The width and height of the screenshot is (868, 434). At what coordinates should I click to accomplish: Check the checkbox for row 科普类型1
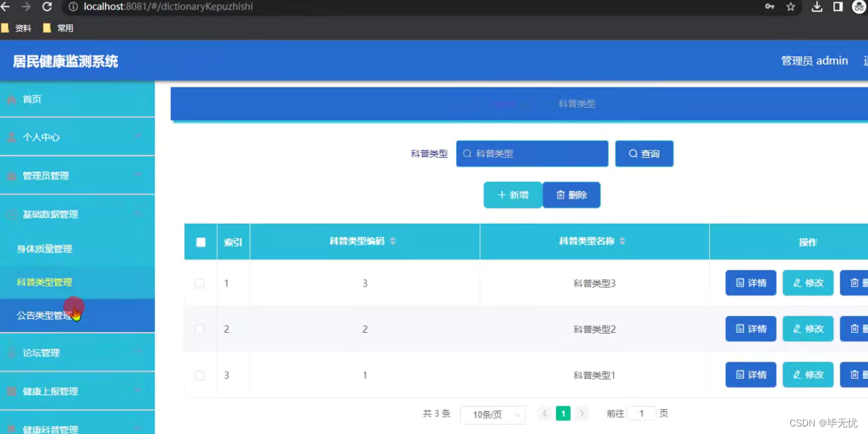point(200,375)
